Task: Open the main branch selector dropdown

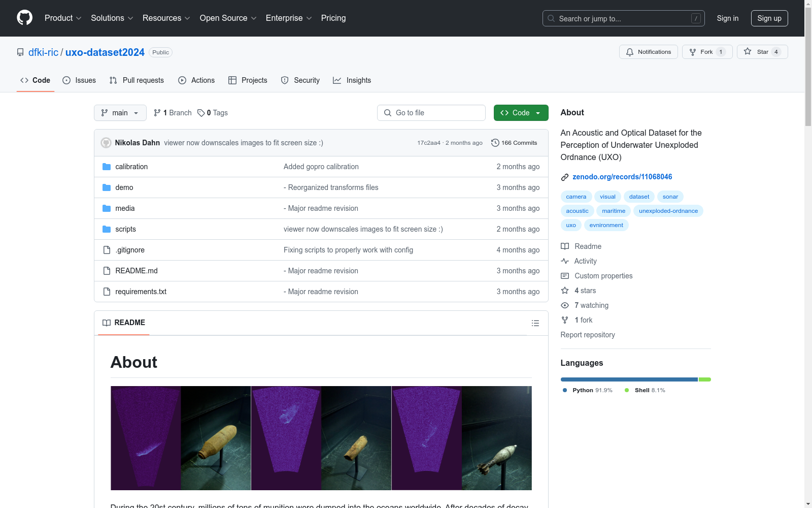Action: point(120,113)
